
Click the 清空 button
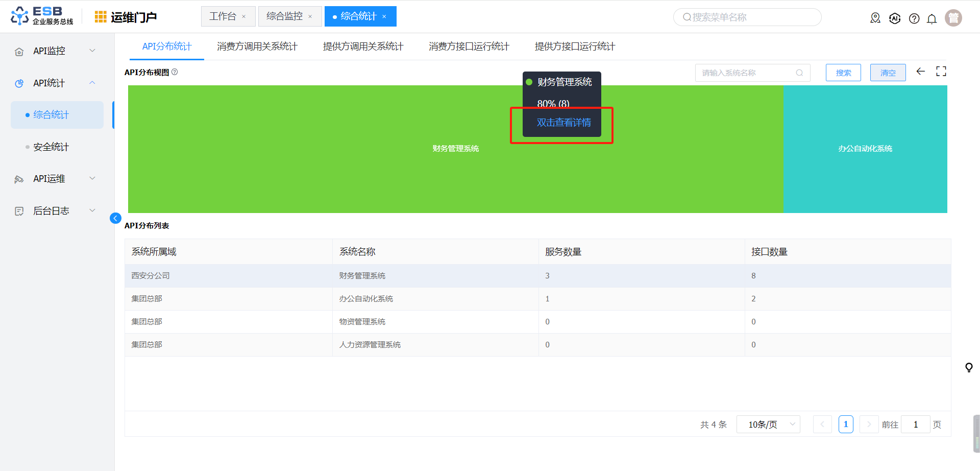888,73
